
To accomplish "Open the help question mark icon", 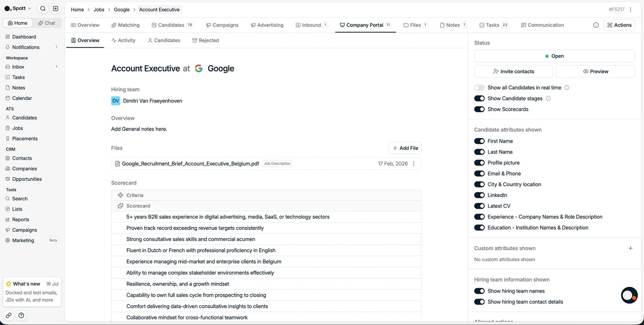I will click(21, 315).
